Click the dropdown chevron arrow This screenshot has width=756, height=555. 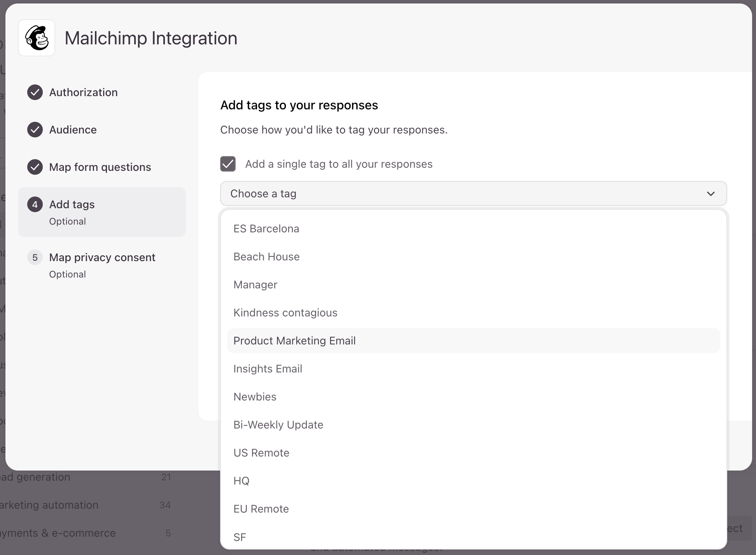(x=710, y=193)
